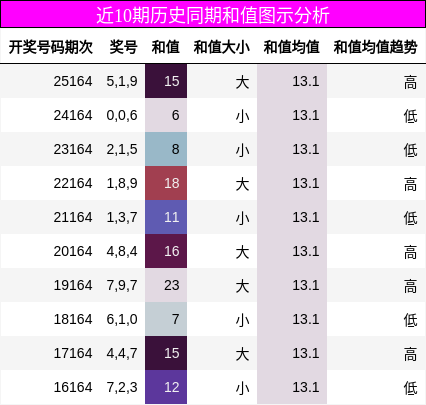Click issue number 22164
The height and width of the screenshot is (405, 426).
73,183
